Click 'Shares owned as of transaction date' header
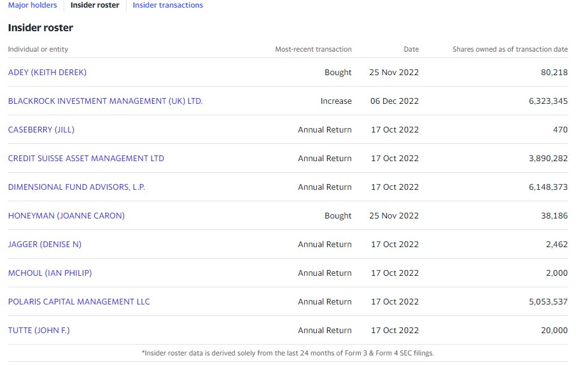The image size is (588, 365). [510, 49]
